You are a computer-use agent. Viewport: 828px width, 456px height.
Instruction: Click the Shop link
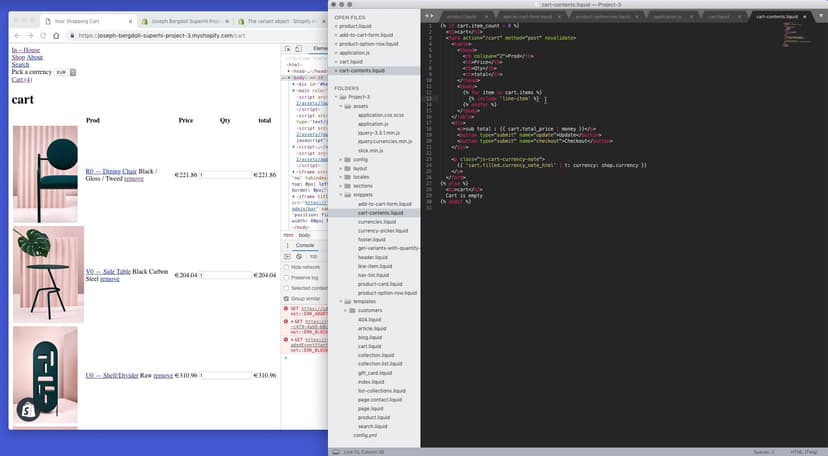tap(18, 58)
